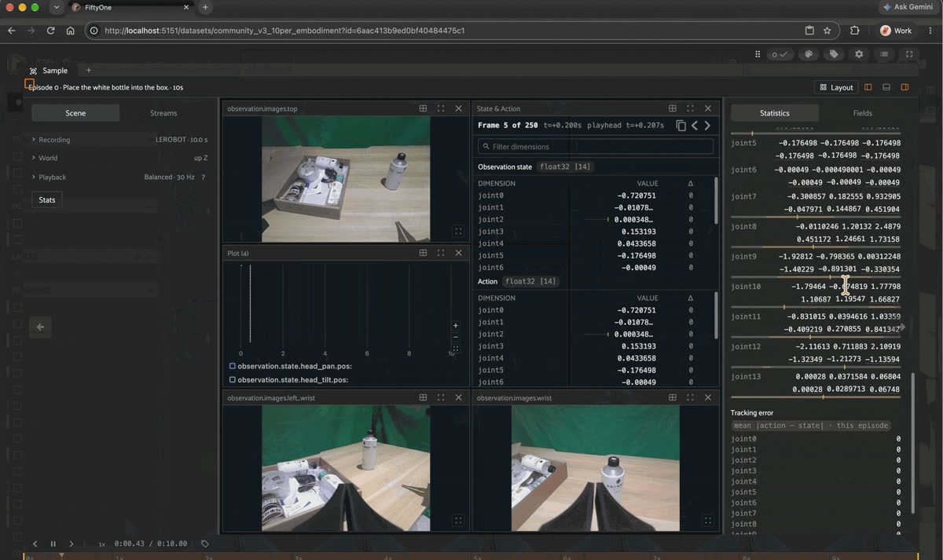Open the Layout dropdown

836,87
